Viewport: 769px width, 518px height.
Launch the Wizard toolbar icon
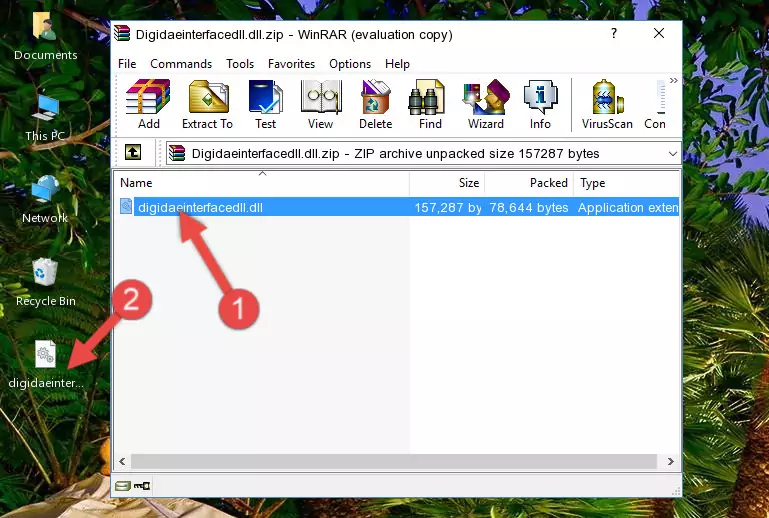coord(486,104)
